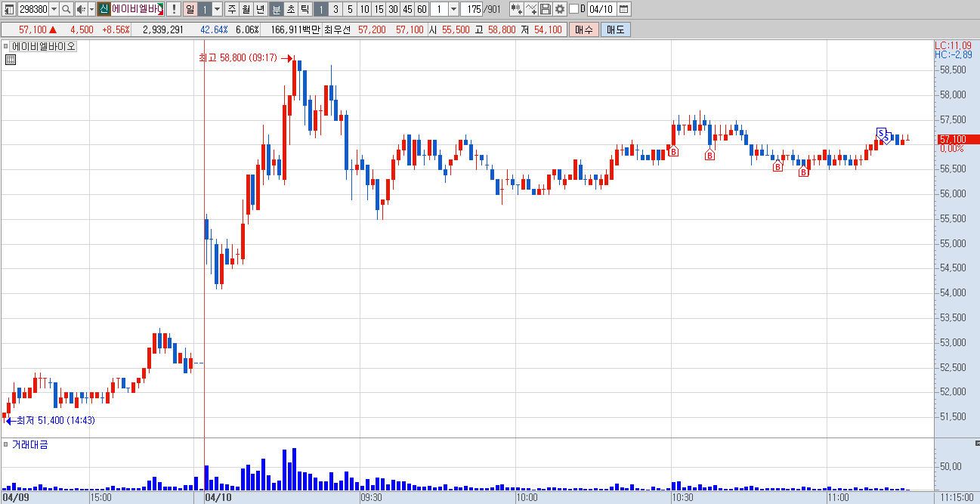Click the 매도 sell button
Image resolution: width=980 pixels, height=504 pixels.
pyautogui.click(x=615, y=29)
